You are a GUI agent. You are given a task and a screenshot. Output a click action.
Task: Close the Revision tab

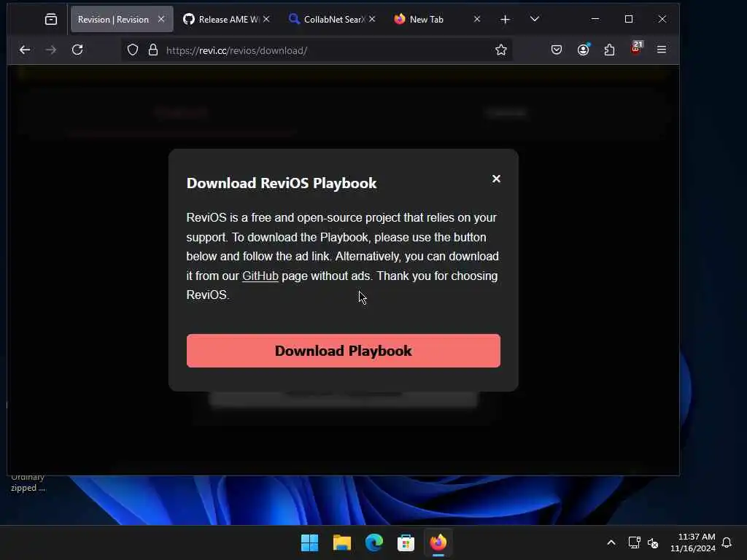pyautogui.click(x=161, y=19)
